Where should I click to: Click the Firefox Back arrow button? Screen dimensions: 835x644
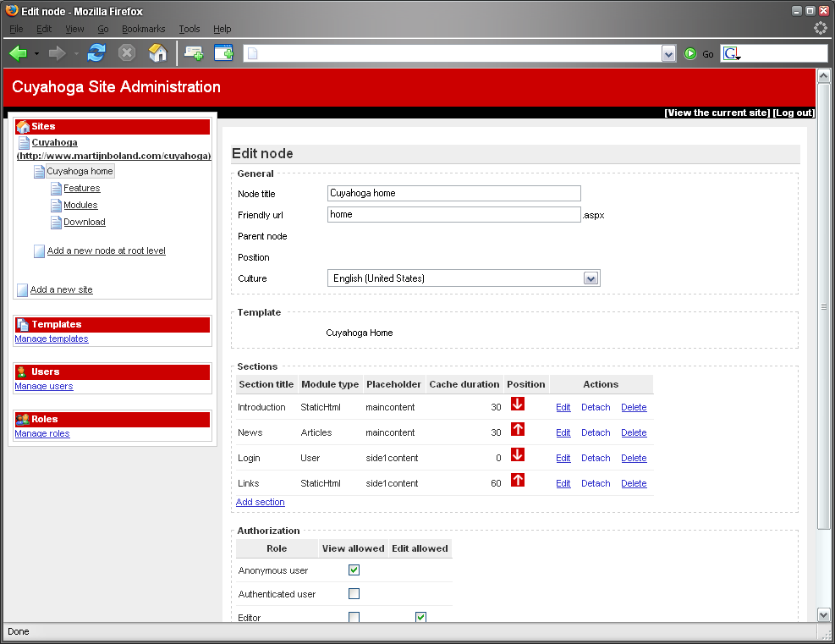point(18,53)
